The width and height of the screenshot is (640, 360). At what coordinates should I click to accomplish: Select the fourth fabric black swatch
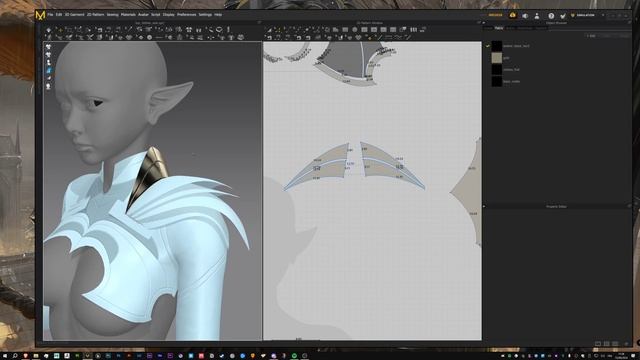496,82
